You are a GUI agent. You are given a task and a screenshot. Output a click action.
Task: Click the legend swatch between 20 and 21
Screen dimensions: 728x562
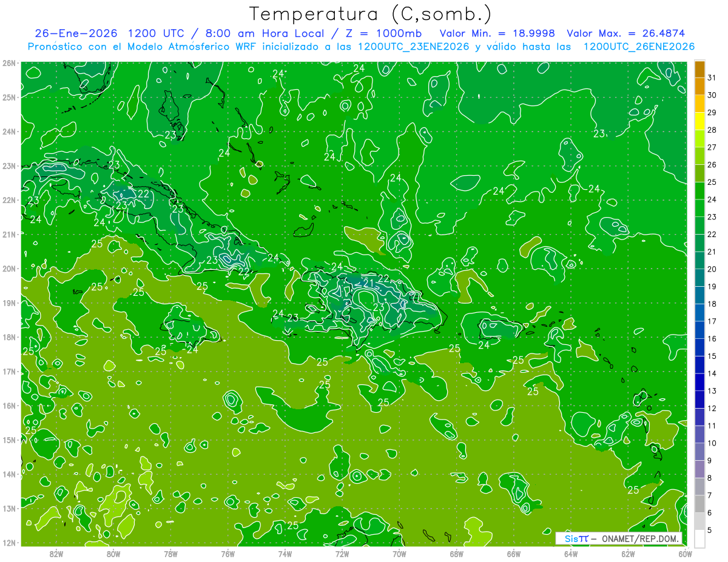[x=699, y=261]
